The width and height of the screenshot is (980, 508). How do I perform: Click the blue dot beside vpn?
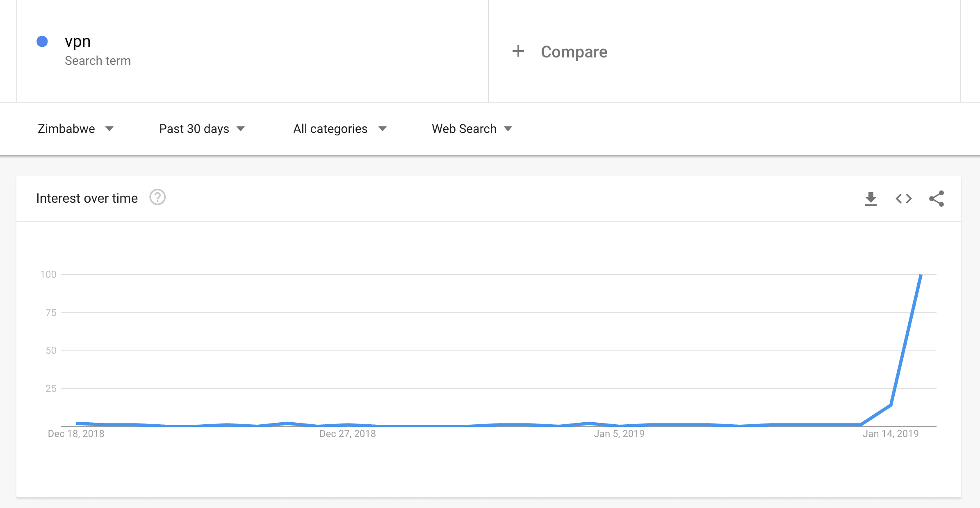pyautogui.click(x=42, y=41)
